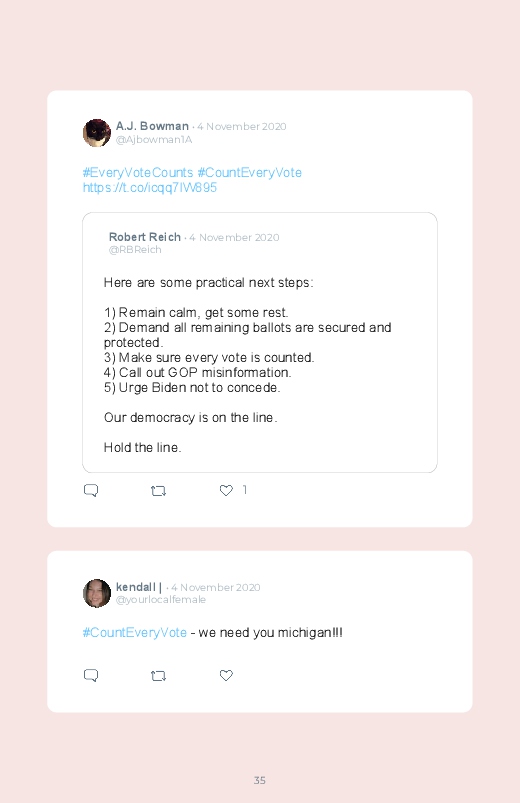The image size is (520, 803).
Task: Reply to kendall's tweet
Action: point(91,675)
